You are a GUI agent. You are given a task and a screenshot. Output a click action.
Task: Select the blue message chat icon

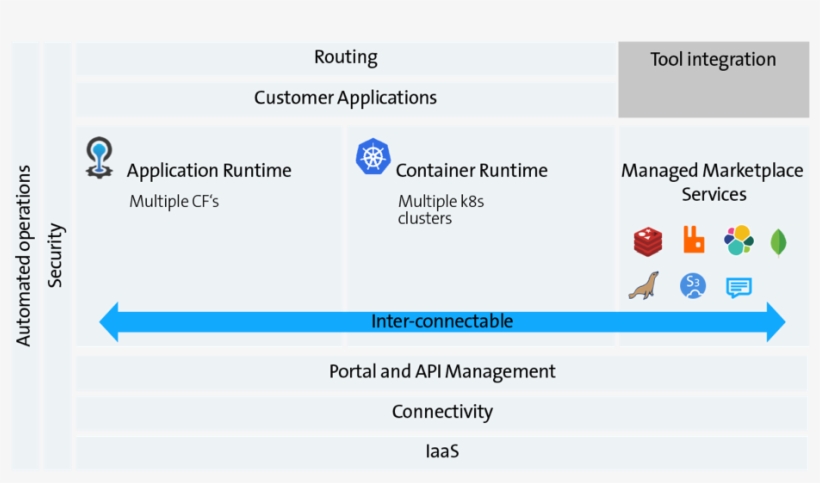(x=739, y=288)
